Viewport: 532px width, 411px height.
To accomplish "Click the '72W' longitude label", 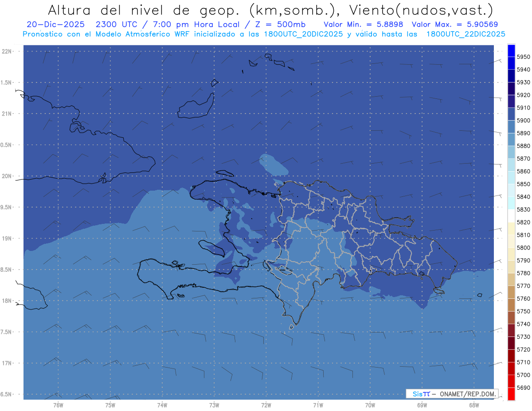I will (266, 405).
